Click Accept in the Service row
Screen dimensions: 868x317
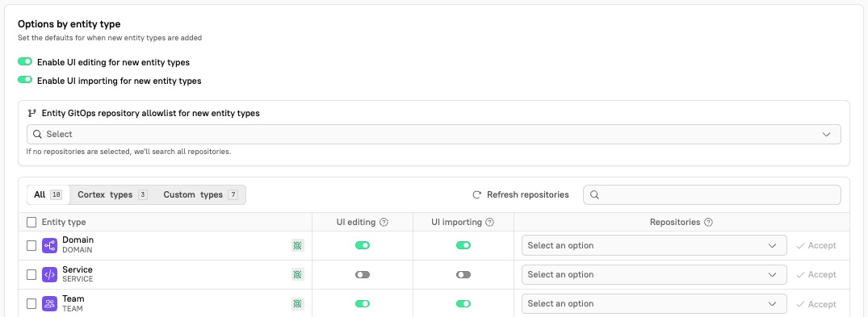coord(816,274)
